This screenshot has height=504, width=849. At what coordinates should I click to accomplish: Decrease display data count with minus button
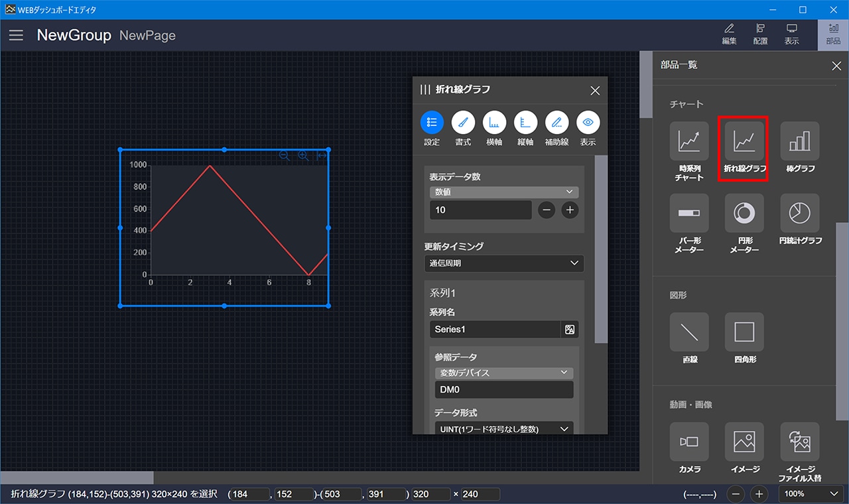click(547, 210)
